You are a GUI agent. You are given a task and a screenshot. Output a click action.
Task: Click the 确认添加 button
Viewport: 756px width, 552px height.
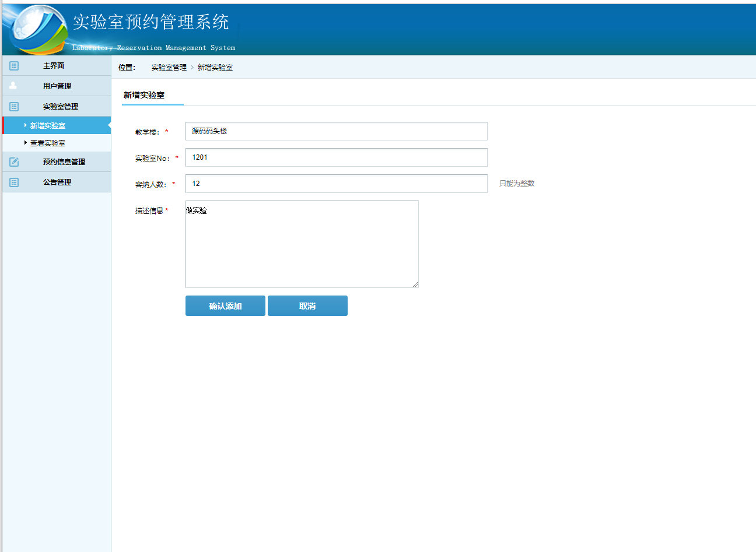coord(225,305)
